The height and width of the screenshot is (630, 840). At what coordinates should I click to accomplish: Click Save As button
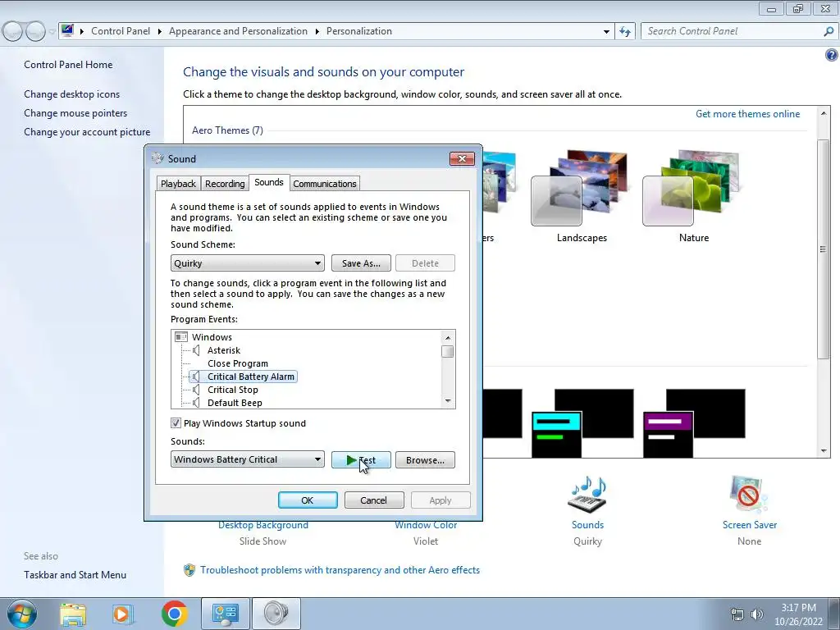(361, 263)
